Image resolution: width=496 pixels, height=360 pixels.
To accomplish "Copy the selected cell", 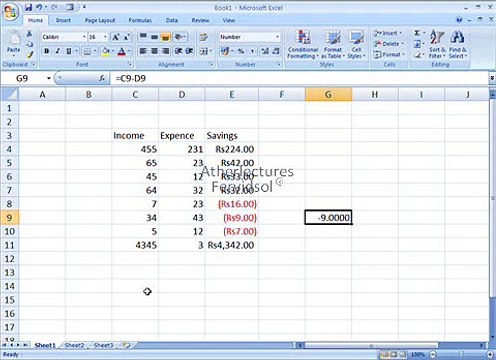I will point(29,44).
